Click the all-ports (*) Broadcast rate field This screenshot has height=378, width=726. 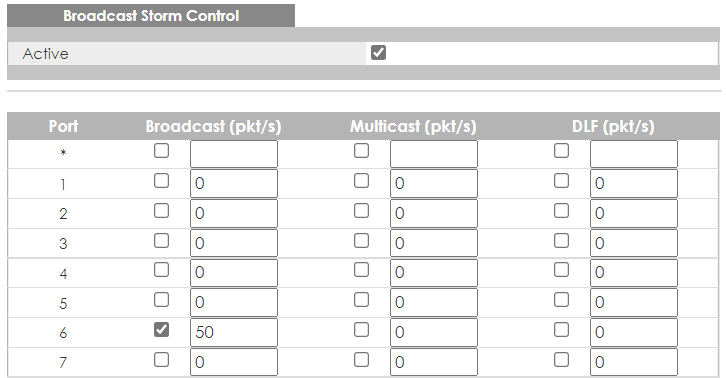tap(234, 154)
